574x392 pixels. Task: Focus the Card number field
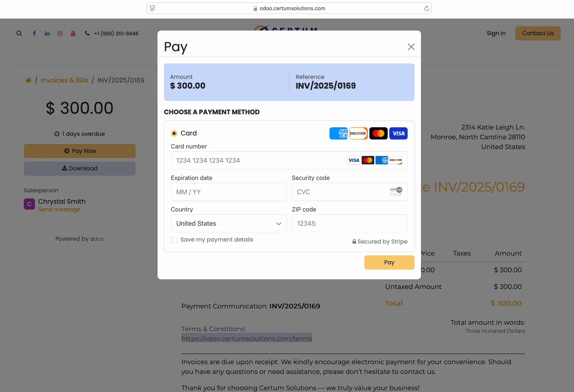[289, 160]
